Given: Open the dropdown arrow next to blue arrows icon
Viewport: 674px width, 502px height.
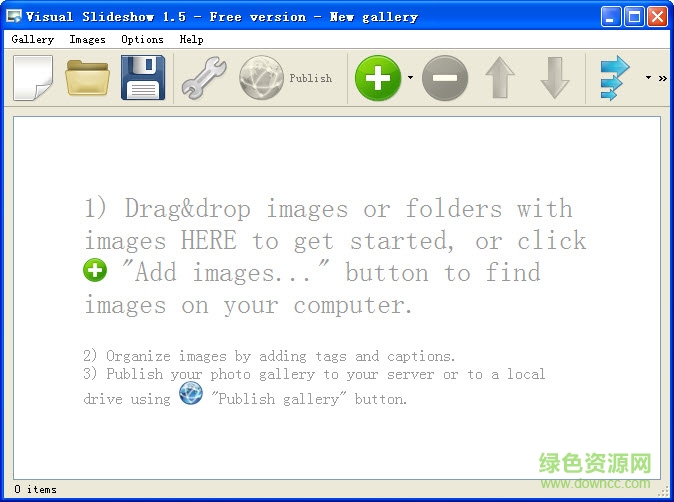Looking at the screenshot, I should coord(648,78).
